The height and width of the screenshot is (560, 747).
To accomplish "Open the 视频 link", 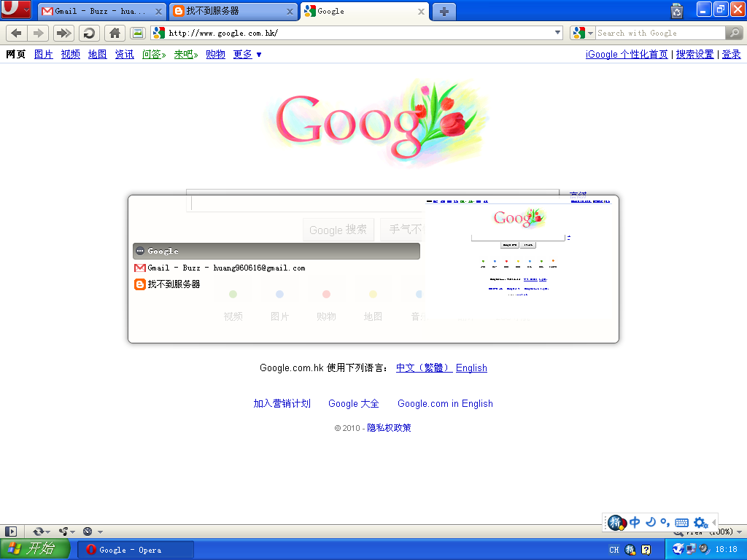I will (71, 54).
